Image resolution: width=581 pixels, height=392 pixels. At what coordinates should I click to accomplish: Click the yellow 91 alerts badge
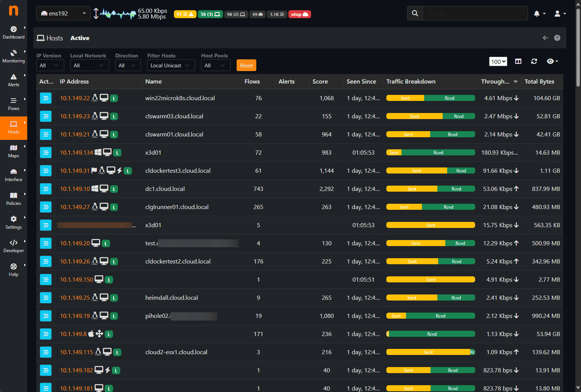tap(185, 14)
